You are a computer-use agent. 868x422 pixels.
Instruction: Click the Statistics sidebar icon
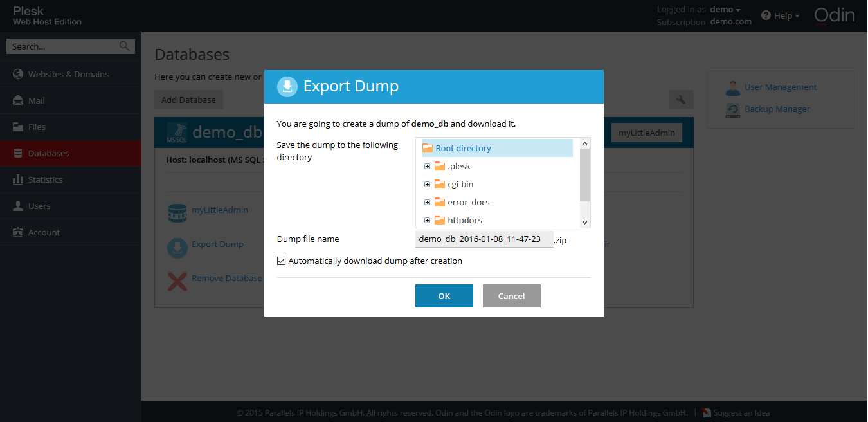(18, 179)
